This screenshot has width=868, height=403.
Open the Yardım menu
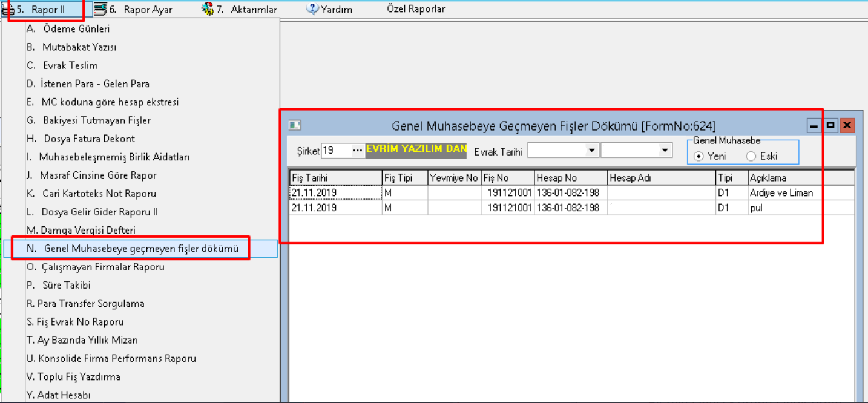(330, 10)
